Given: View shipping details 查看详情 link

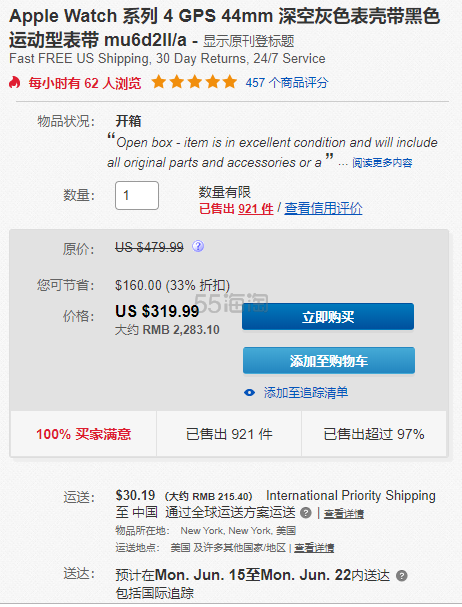Looking at the screenshot, I should [x=343, y=514].
